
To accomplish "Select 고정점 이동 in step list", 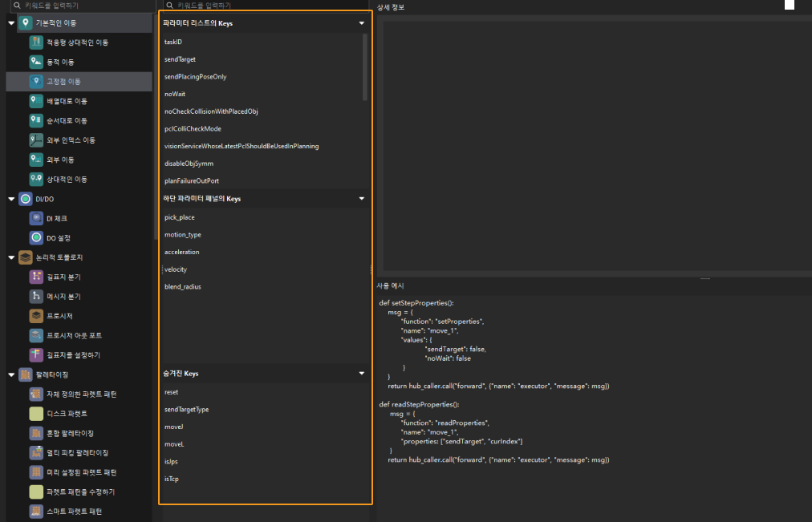I will pyautogui.click(x=63, y=82).
